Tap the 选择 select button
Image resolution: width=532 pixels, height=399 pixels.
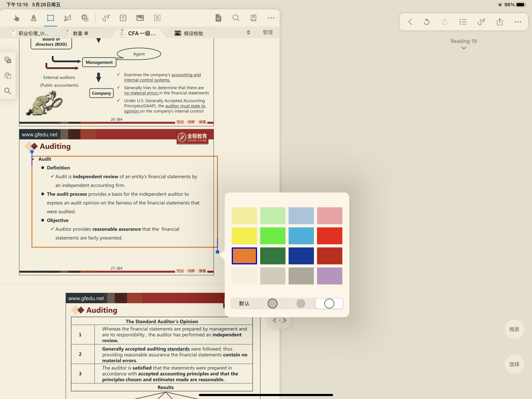tap(514, 364)
